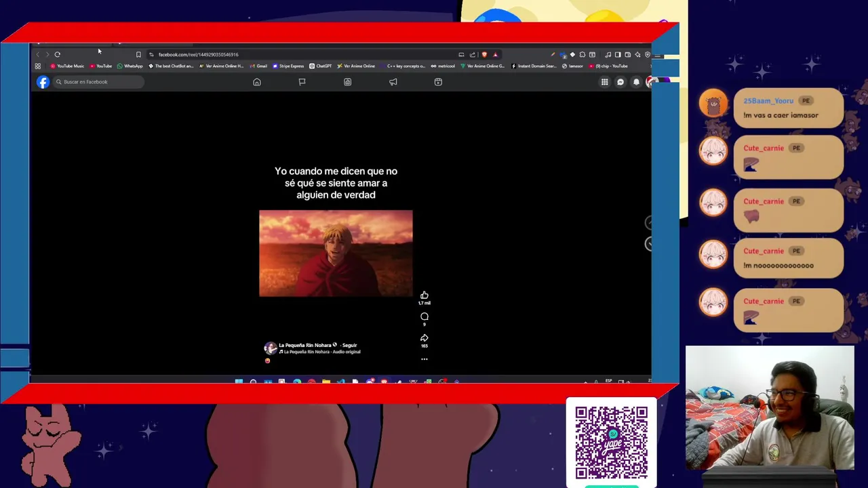Click the La Pequeña Rin Nohara page name

tap(304, 345)
